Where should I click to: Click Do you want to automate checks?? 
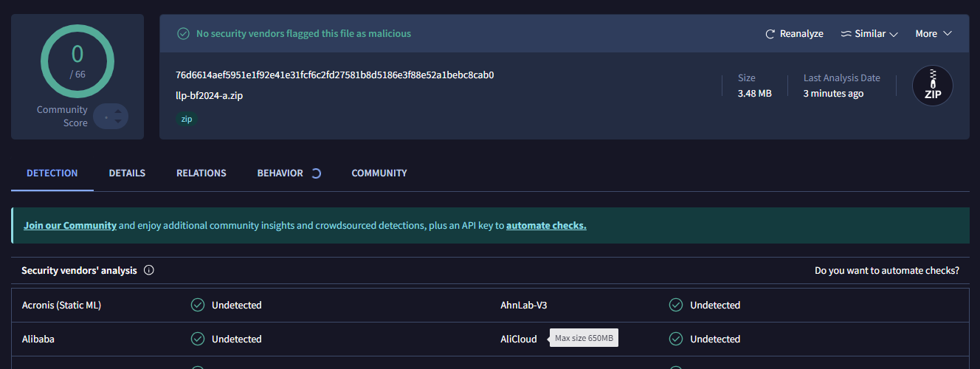pos(887,271)
